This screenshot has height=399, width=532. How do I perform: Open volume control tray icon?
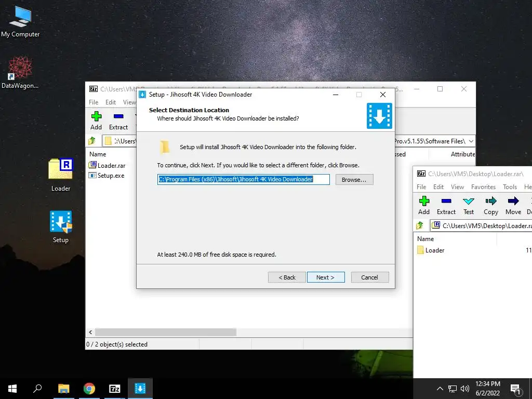[465, 389]
